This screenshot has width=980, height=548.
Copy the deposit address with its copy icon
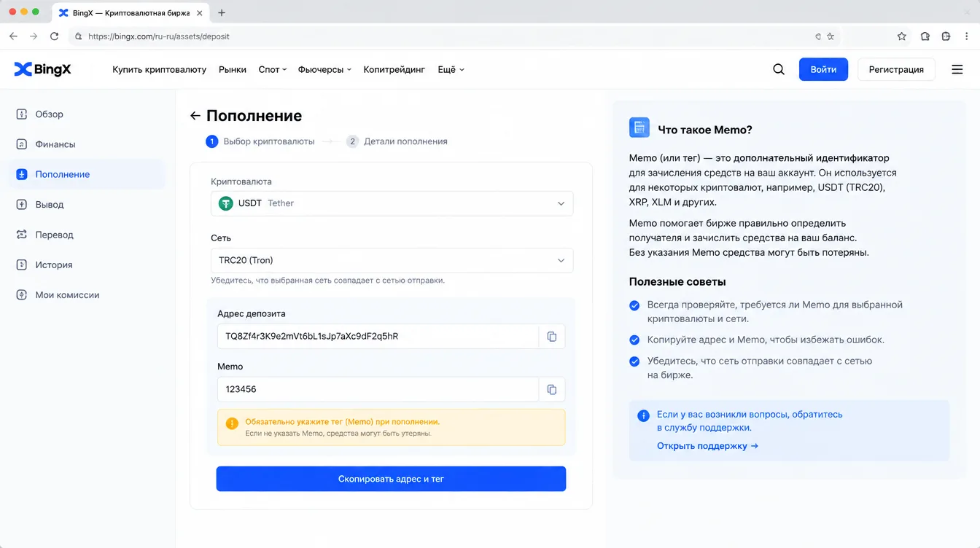(x=552, y=336)
